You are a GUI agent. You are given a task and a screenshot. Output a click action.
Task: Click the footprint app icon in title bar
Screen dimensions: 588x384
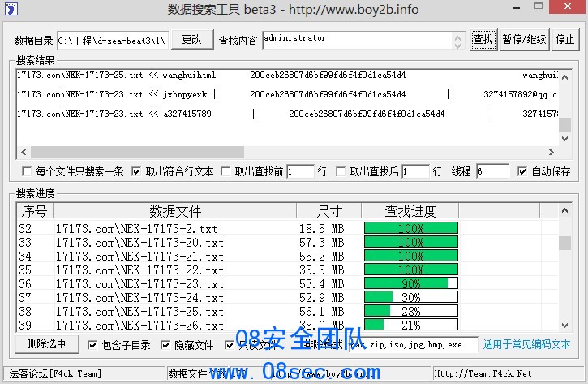pyautogui.click(x=11, y=8)
